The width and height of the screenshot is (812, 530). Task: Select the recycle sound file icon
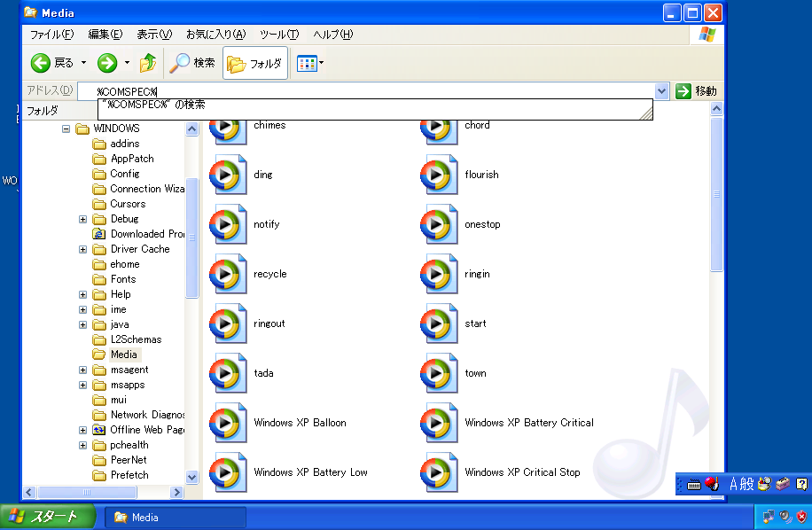(227, 274)
